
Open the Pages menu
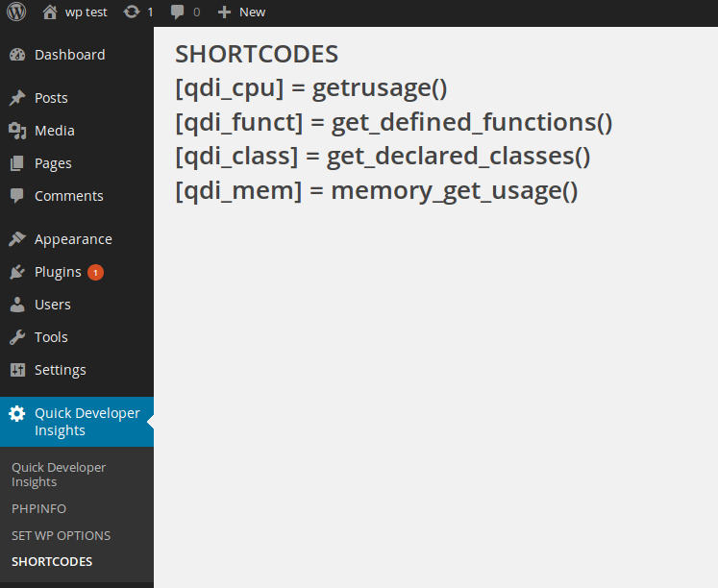(x=53, y=164)
